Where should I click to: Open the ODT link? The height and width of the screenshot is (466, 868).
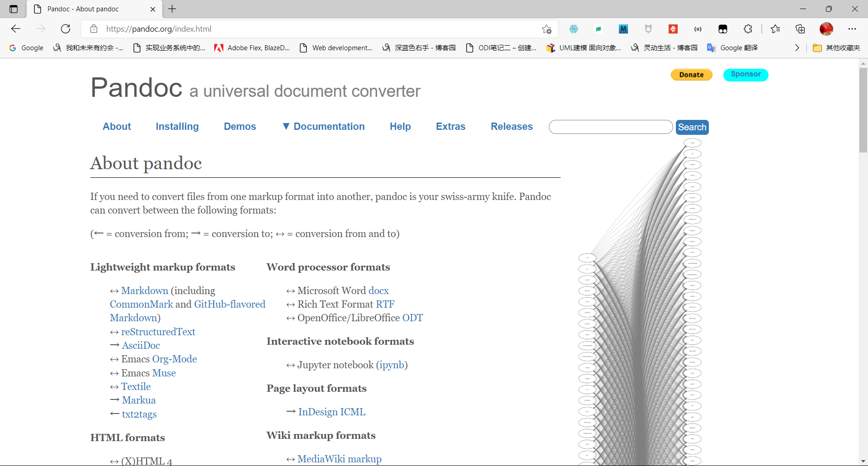pyautogui.click(x=413, y=318)
